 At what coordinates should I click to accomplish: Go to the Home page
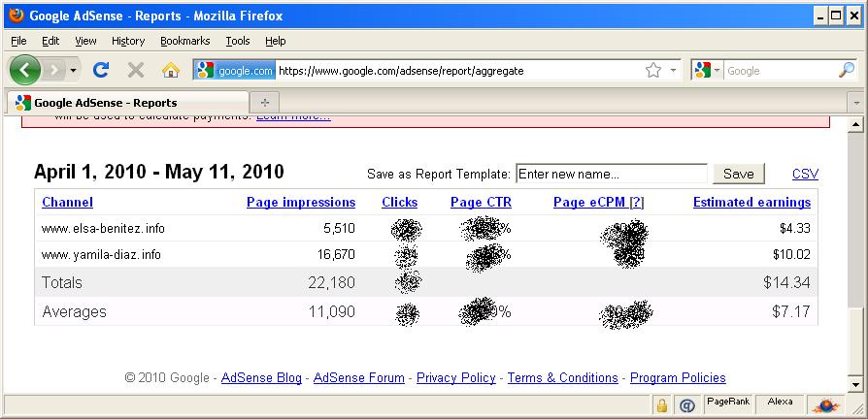point(171,70)
